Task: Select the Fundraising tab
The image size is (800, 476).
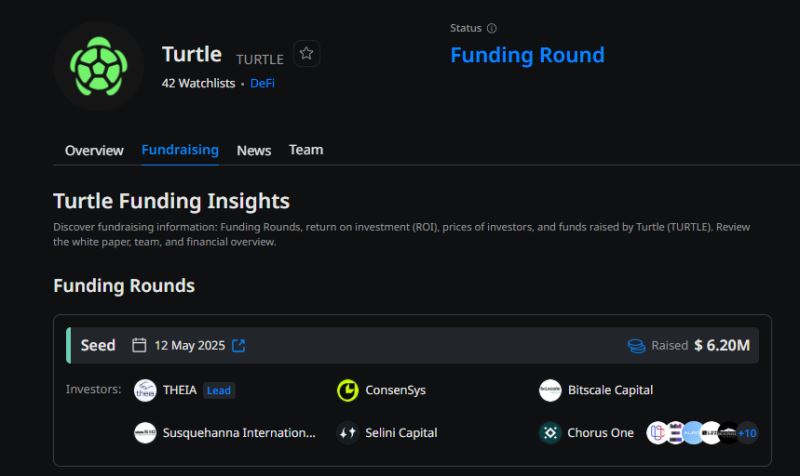Action: tap(180, 150)
